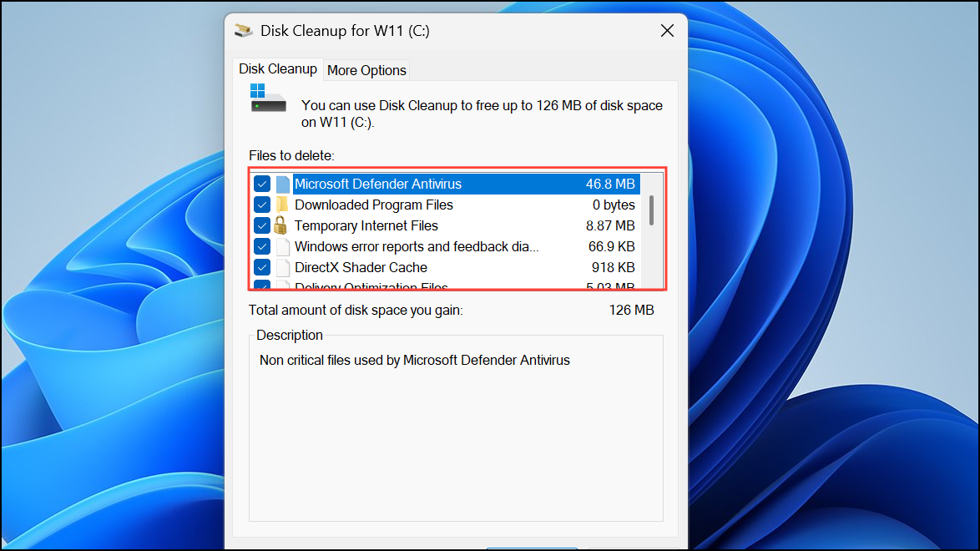Click the Microsoft Defender Antivirus file icon

(282, 184)
